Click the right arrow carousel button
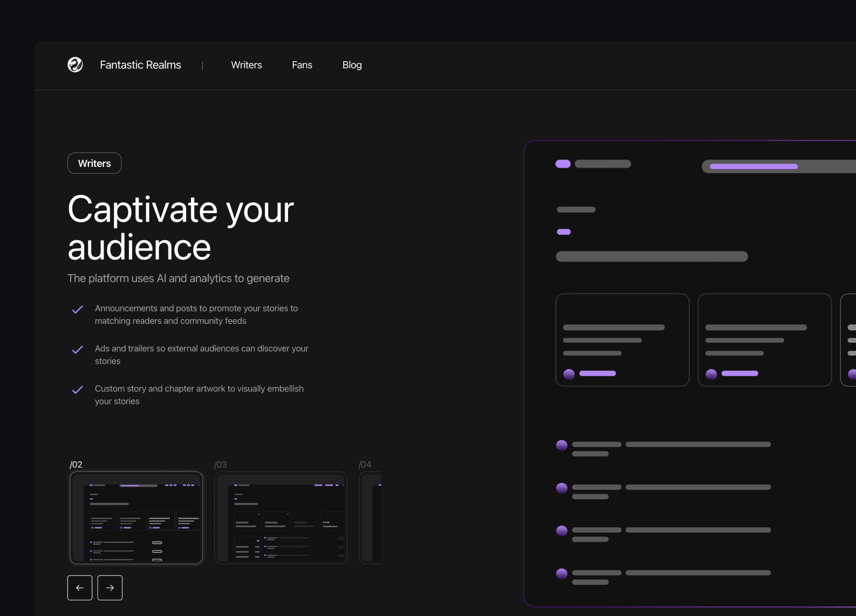The width and height of the screenshot is (856, 616). click(110, 587)
